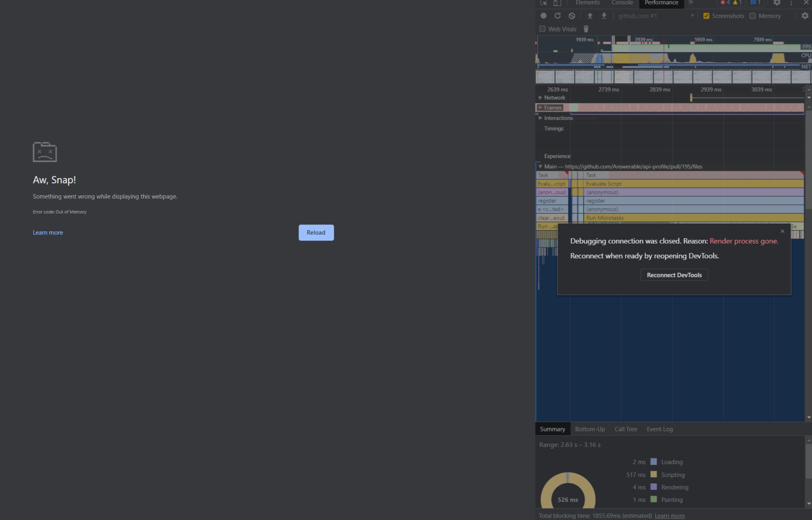Start recording with the Record button
Viewport: 812px width, 520px height.
(x=543, y=16)
